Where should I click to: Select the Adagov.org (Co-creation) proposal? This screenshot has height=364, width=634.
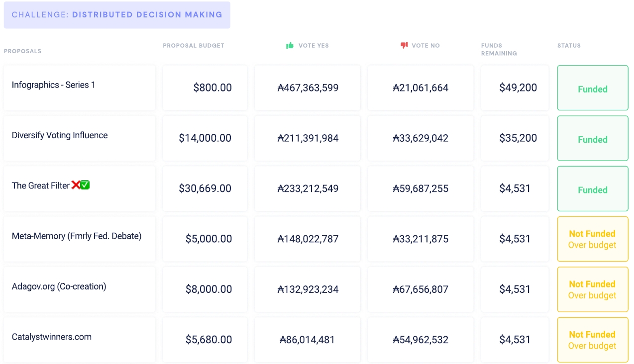59,286
